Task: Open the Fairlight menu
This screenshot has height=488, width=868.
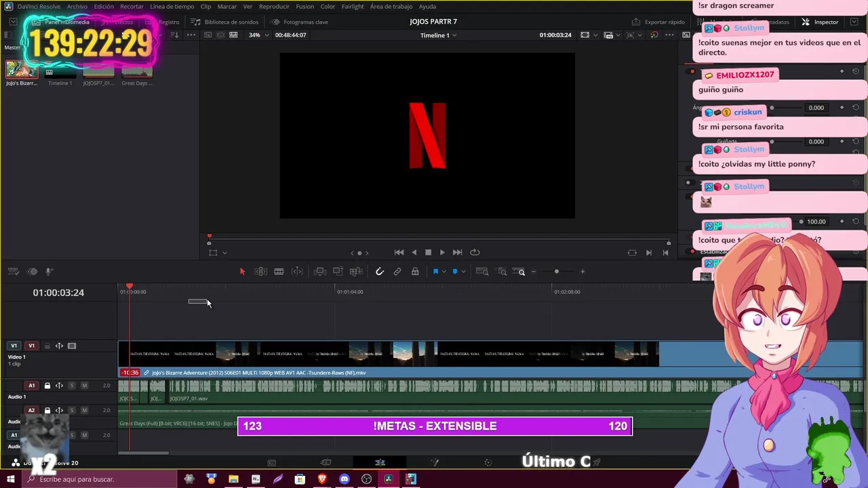Action: pos(353,6)
